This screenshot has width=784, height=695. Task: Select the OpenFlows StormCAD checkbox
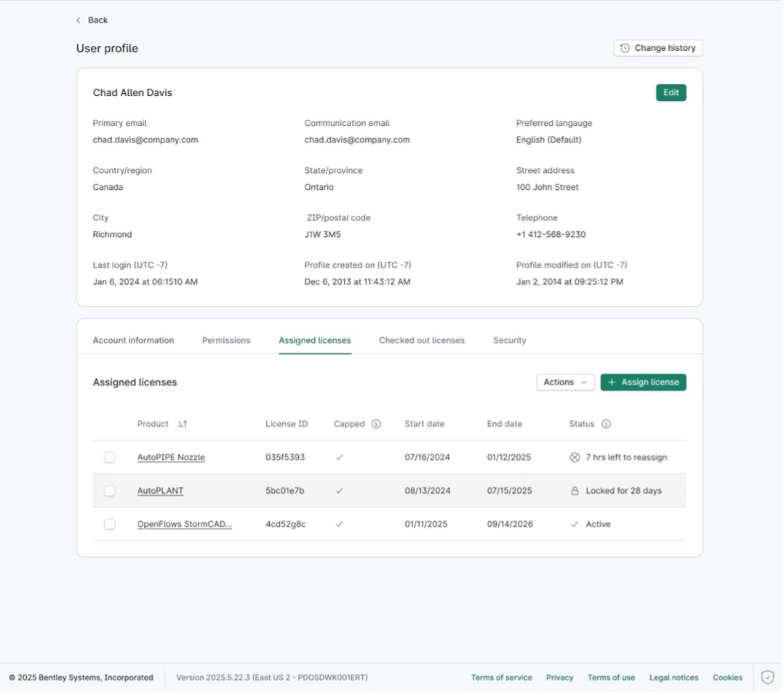pyautogui.click(x=110, y=523)
